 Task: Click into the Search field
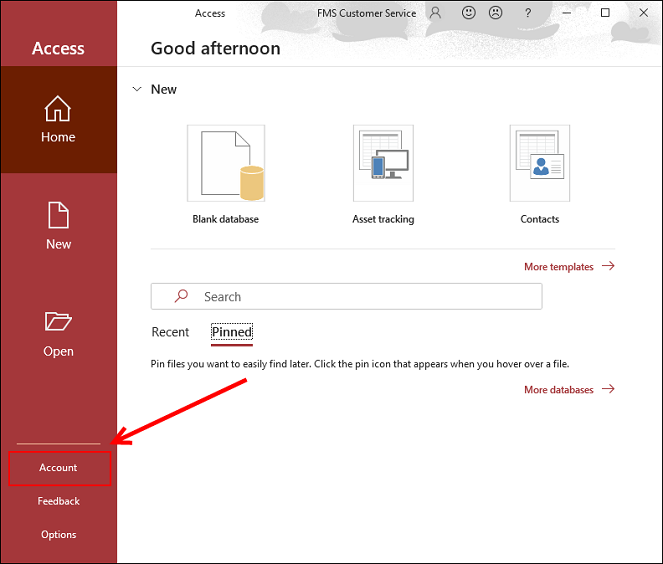point(346,296)
